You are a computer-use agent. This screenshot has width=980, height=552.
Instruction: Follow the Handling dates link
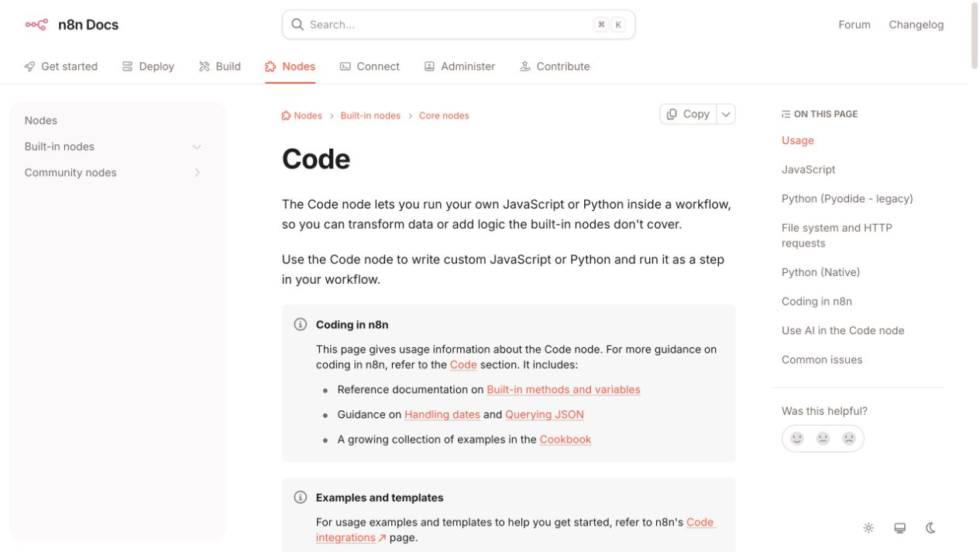[442, 414]
